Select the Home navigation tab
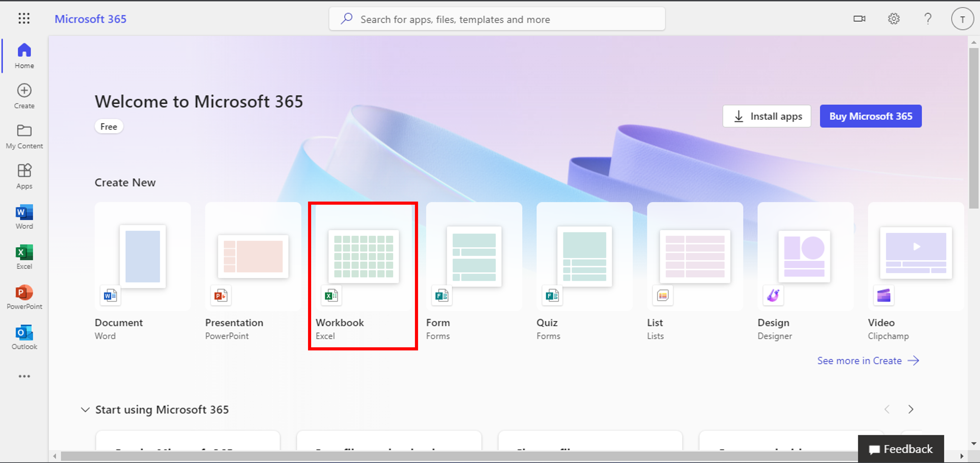The image size is (980, 463). coord(24,55)
